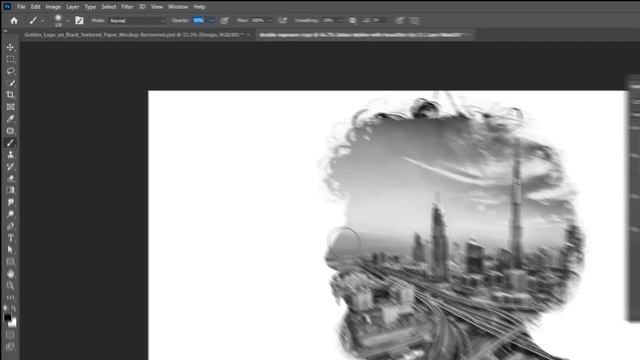640x360 pixels.
Task: Toggle pressure for opacity button
Action: (x=224, y=20)
